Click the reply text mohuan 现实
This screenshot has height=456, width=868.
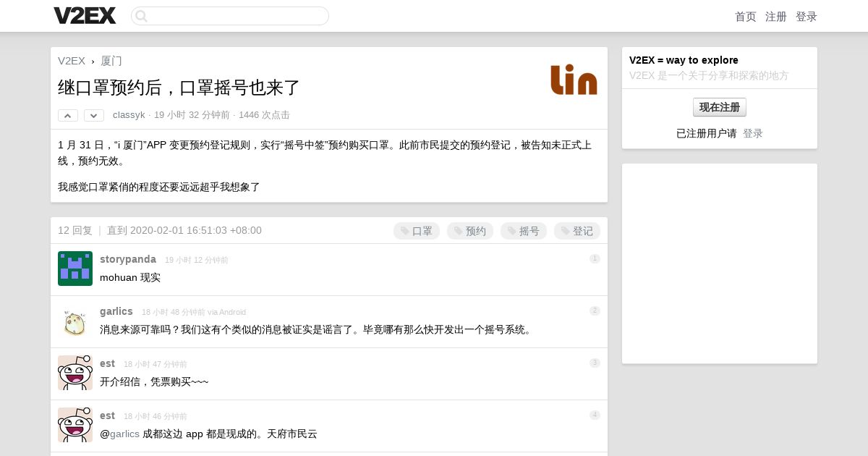click(130, 278)
